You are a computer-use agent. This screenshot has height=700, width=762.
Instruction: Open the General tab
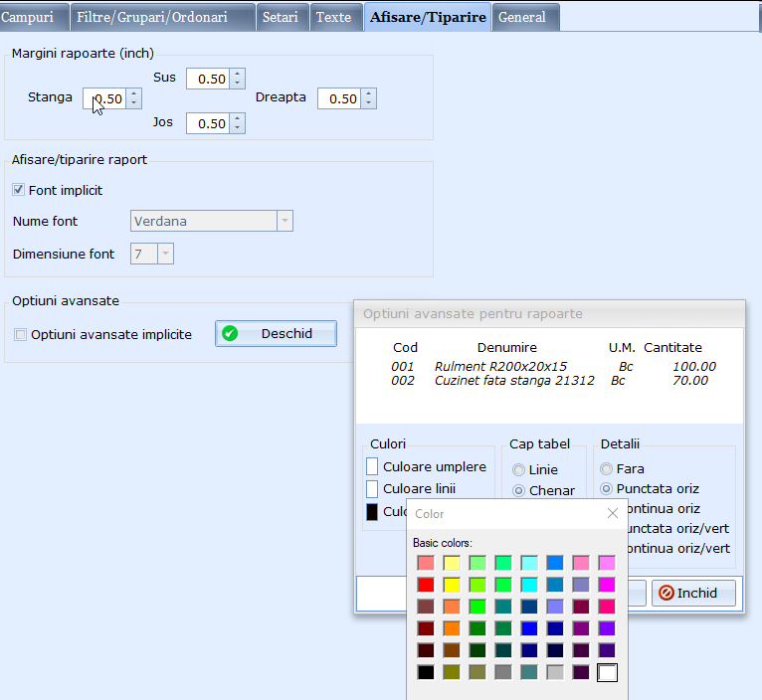tap(526, 17)
